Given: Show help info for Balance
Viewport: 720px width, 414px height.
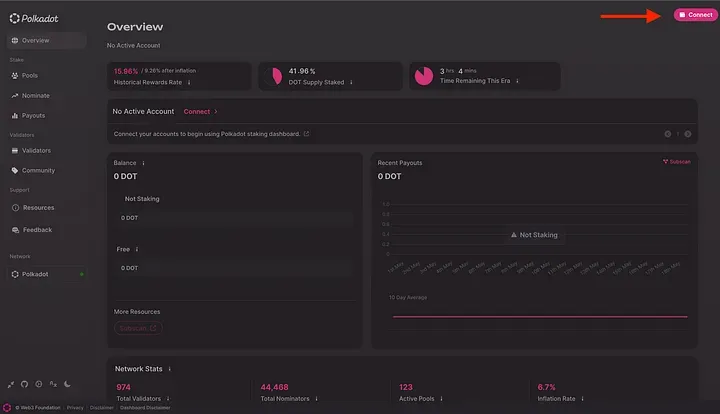Looking at the screenshot, I should pyautogui.click(x=143, y=163).
